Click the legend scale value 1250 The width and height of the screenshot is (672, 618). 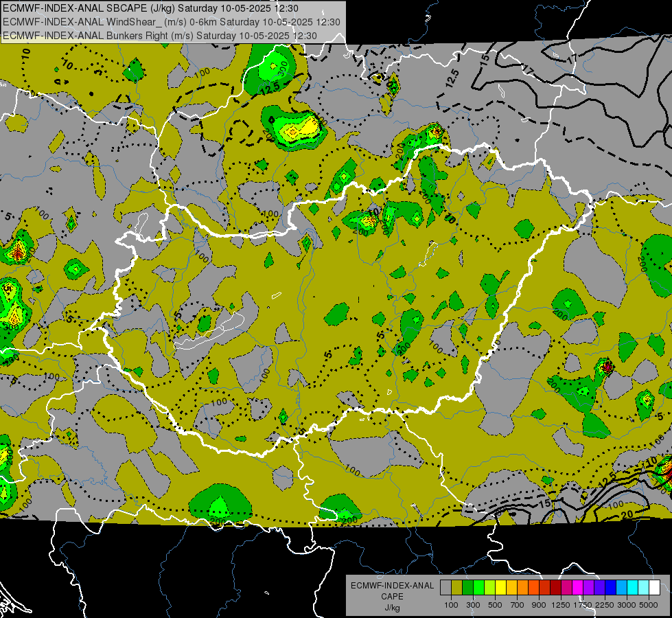(x=561, y=605)
